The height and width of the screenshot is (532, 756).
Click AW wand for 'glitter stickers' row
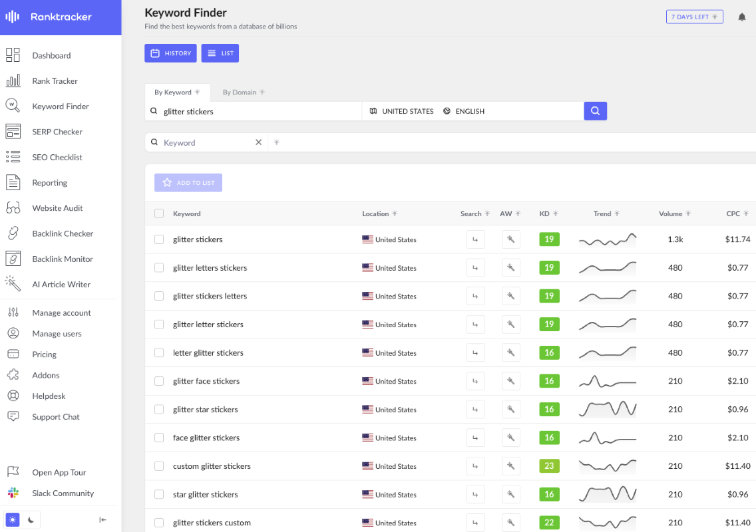click(510, 239)
